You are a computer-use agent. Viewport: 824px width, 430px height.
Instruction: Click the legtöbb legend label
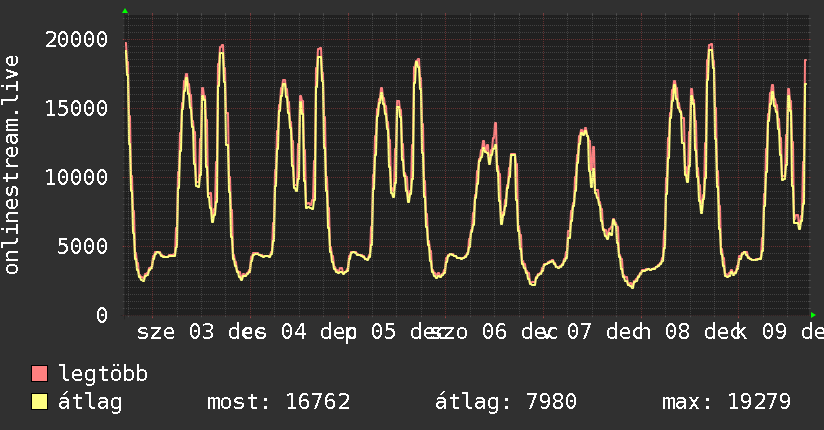[x=103, y=374]
